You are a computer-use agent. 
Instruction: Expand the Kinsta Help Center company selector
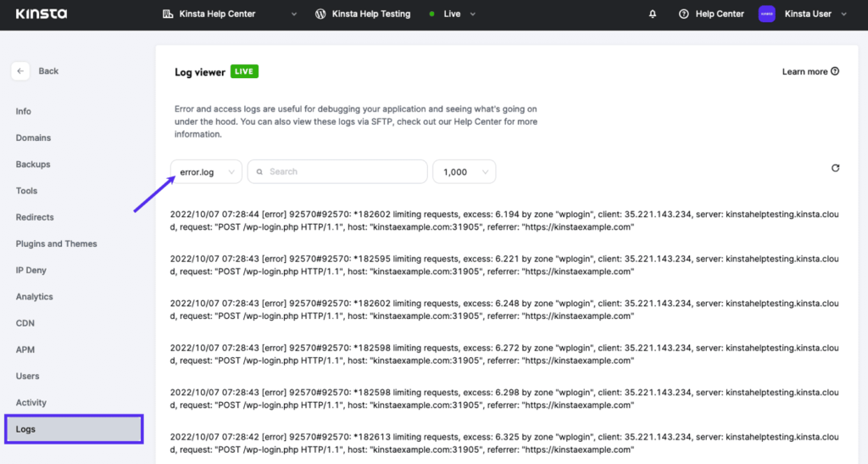point(293,14)
